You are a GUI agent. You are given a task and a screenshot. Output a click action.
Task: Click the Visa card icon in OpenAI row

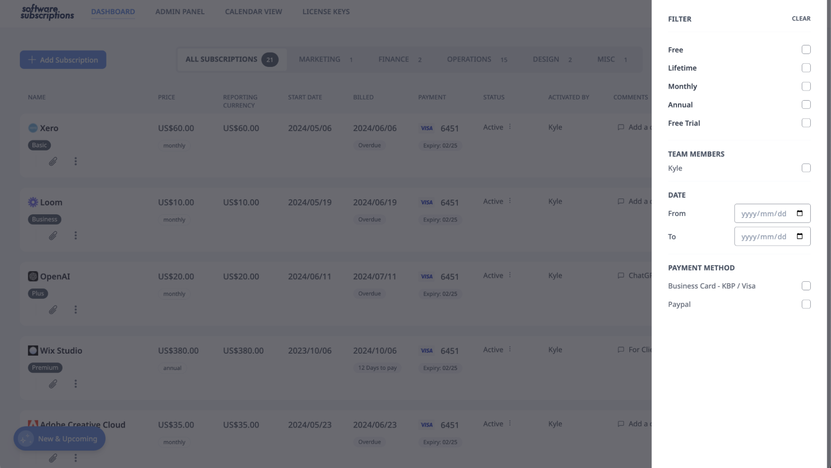point(427,277)
